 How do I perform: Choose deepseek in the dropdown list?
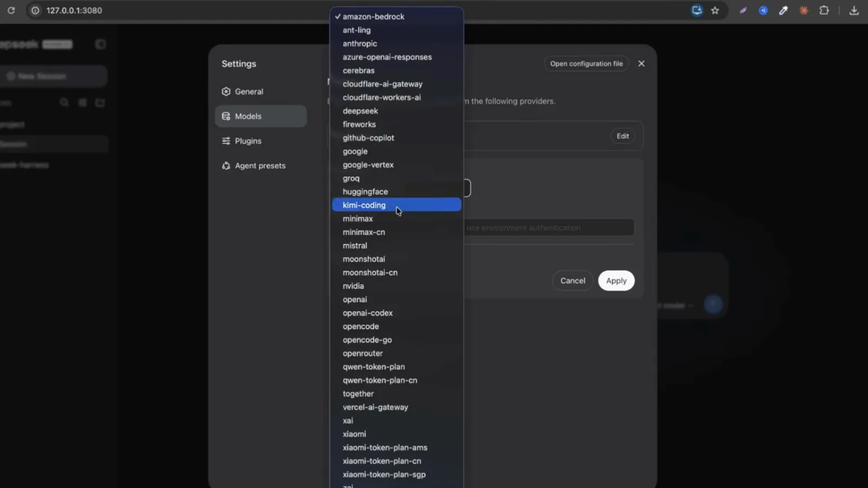(x=397, y=111)
